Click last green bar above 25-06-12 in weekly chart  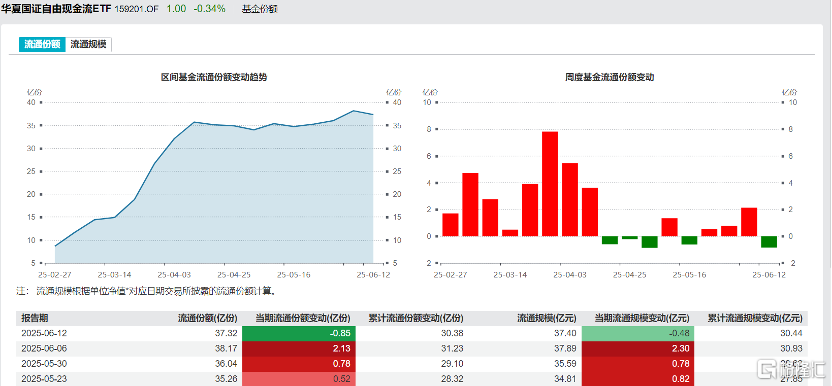coord(769,242)
